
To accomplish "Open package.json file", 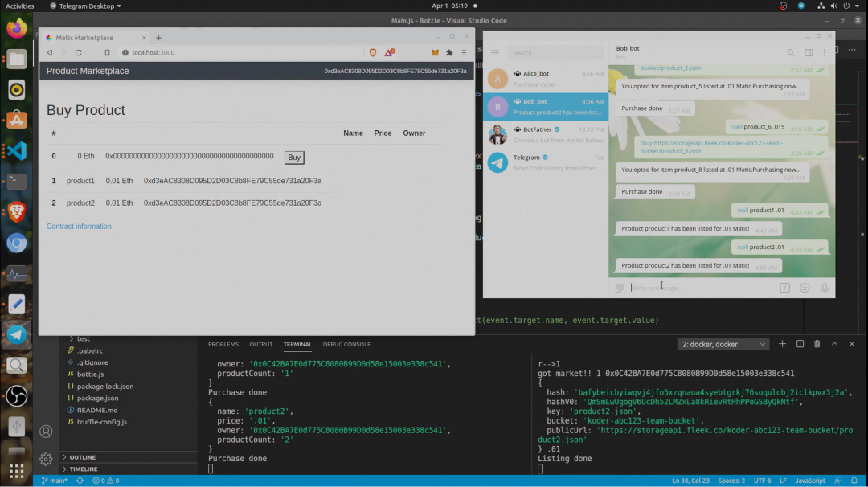I will pyautogui.click(x=97, y=398).
